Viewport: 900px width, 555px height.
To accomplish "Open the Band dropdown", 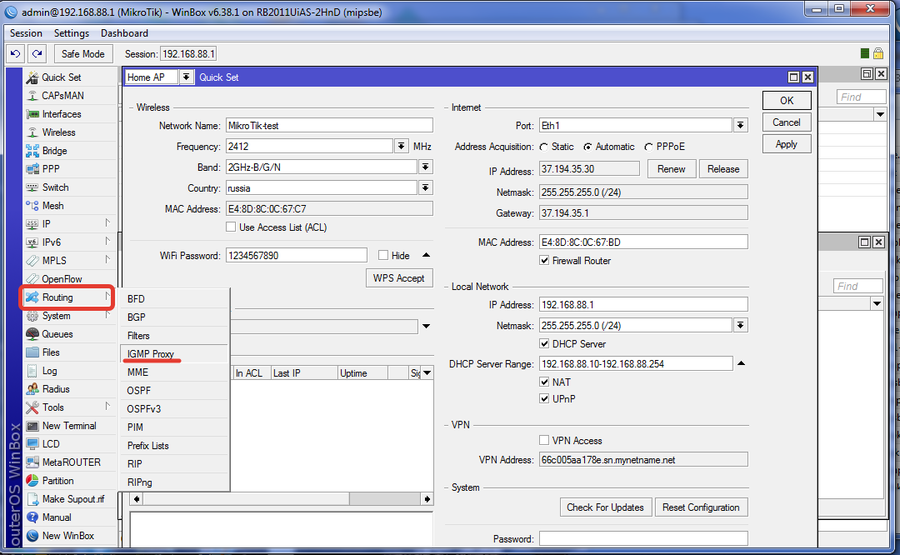I will click(x=425, y=167).
